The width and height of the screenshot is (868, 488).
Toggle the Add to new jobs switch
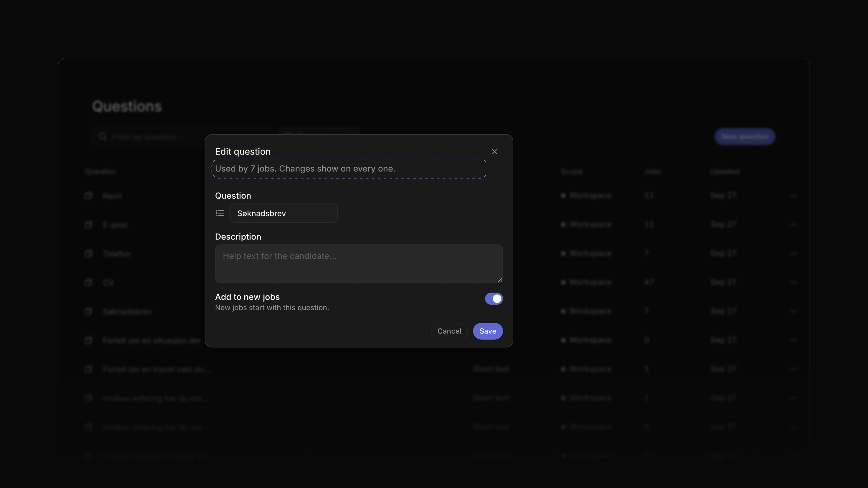494,298
